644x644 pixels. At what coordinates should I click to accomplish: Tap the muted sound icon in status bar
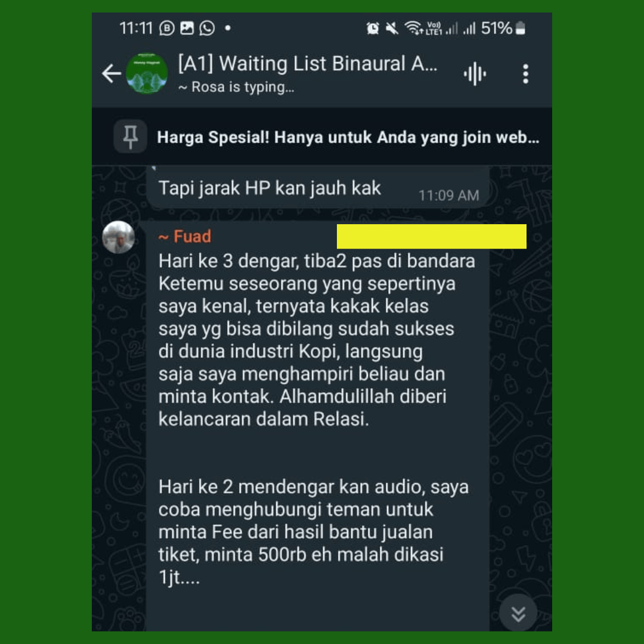[392, 29]
